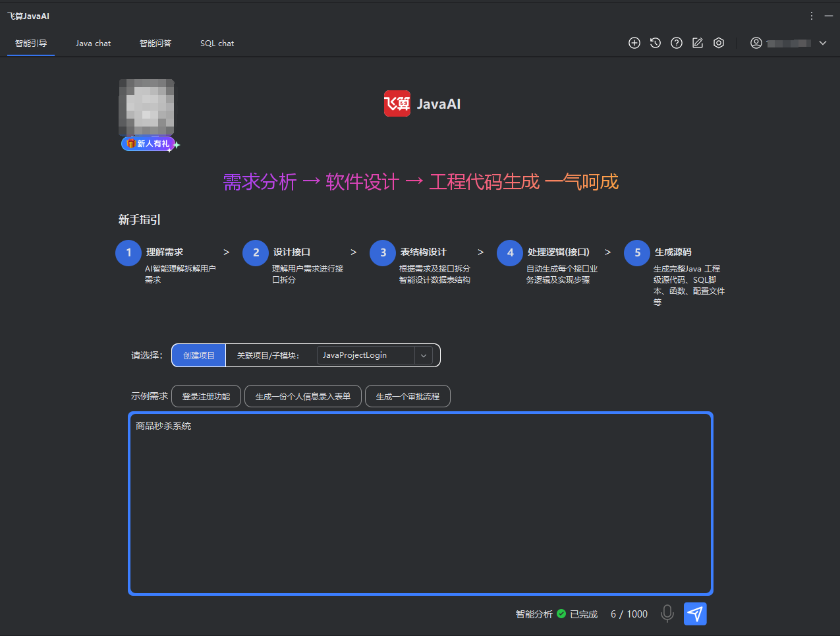This screenshot has height=636, width=840.
Task: Click the 表结构设计 step title
Action: [x=424, y=252]
